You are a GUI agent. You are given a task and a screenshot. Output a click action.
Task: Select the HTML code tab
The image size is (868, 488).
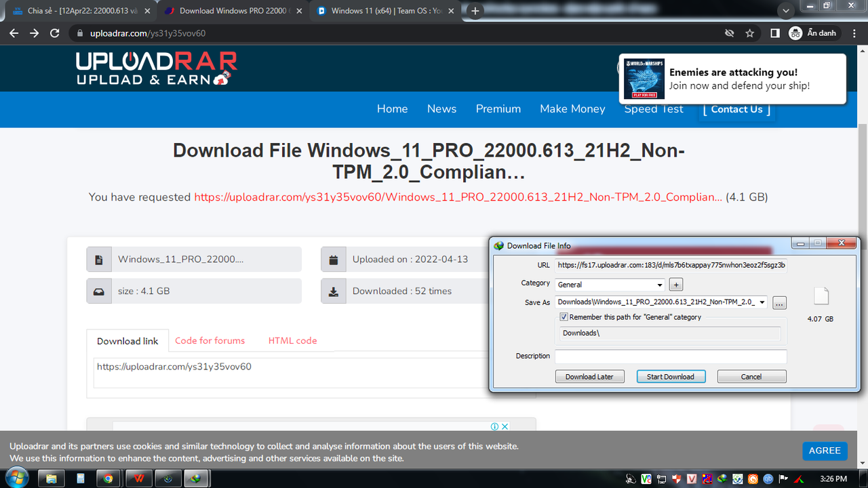(292, 340)
